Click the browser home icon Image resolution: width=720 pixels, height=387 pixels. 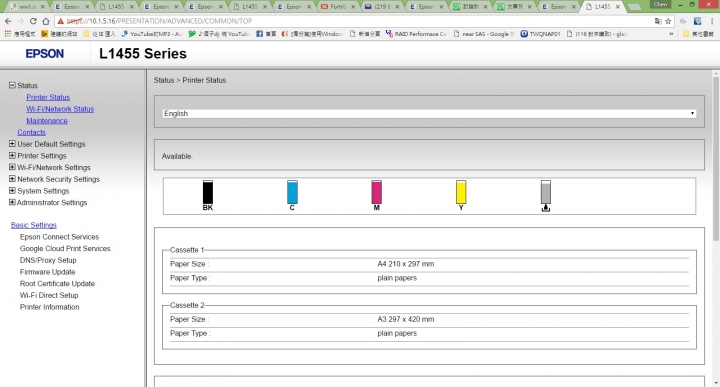coord(45,21)
